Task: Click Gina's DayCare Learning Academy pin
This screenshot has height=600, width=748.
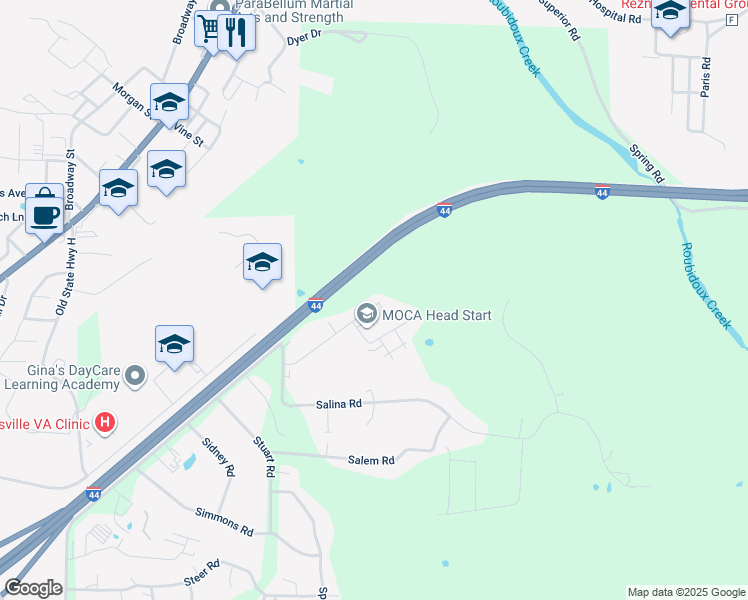Action: pyautogui.click(x=135, y=377)
